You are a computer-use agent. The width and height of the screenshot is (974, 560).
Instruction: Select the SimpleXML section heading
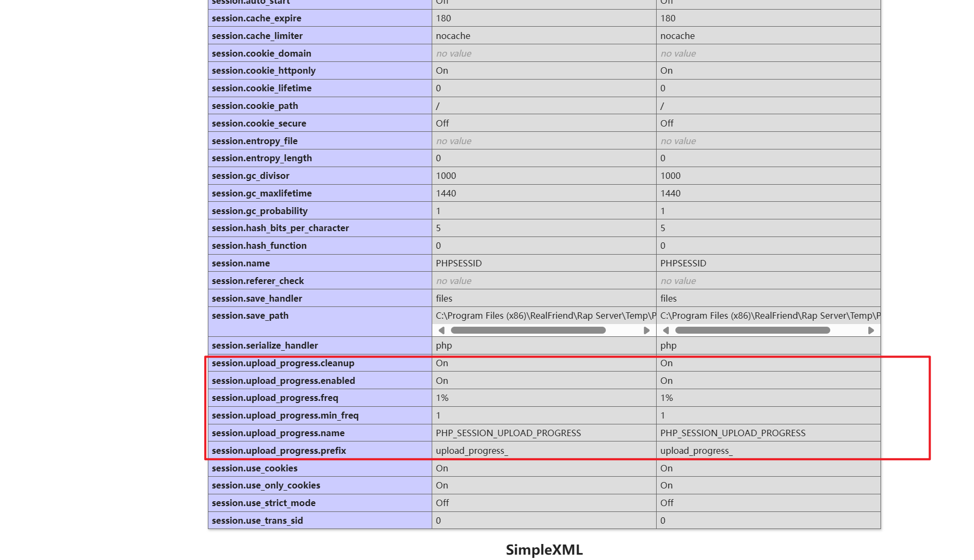[544, 549]
